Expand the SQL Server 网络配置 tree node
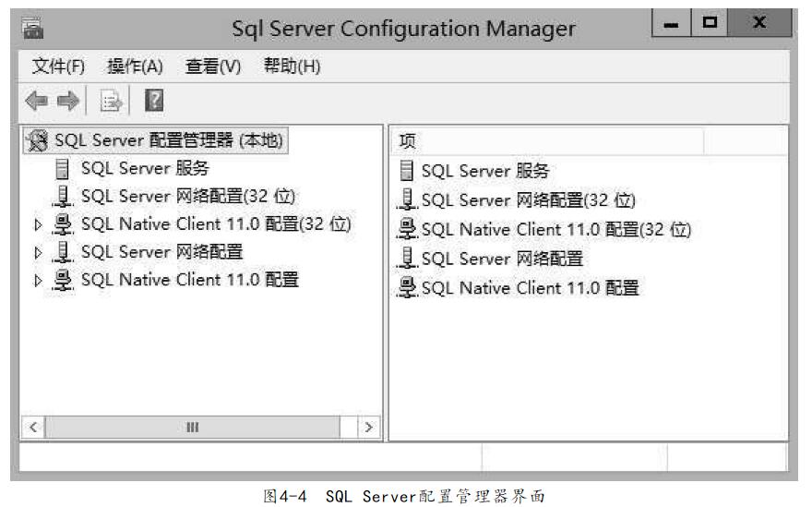The image size is (812, 507). (38, 252)
